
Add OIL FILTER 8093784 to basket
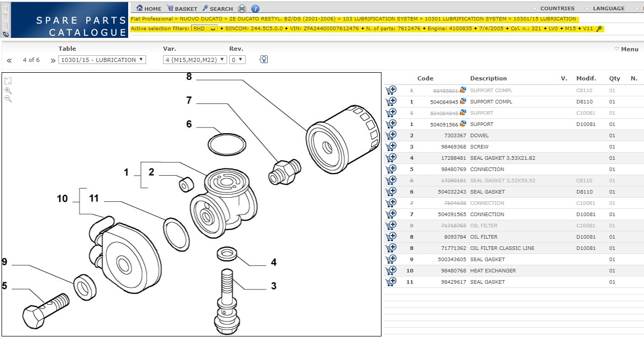click(391, 237)
